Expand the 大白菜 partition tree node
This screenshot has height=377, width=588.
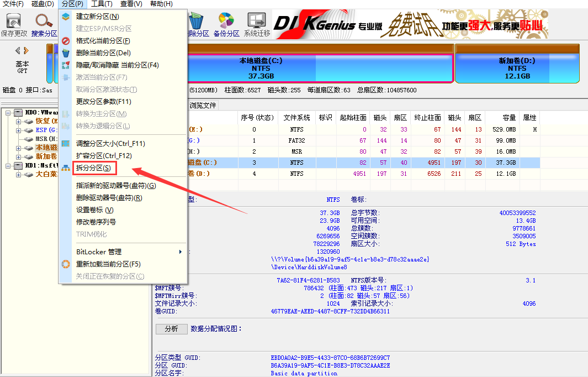click(x=18, y=175)
